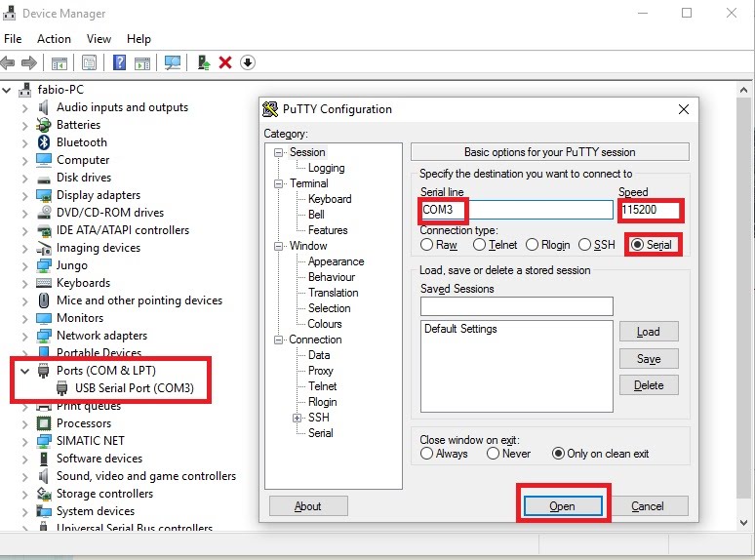The image size is (755, 560).
Task: Select the Raw connection type
Action: point(426,245)
